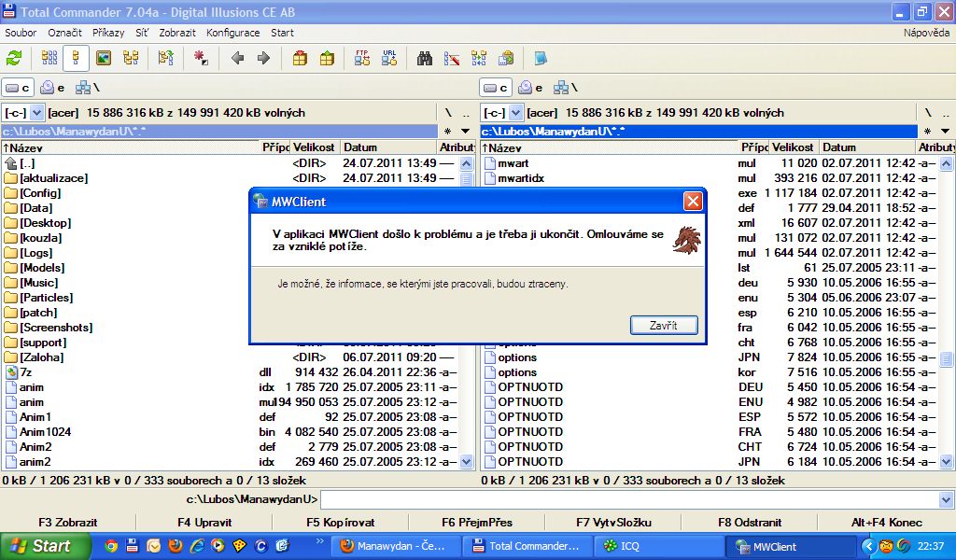The width and height of the screenshot is (956, 560).
Task: Click the F8 Odstranit button
Action: tap(750, 523)
